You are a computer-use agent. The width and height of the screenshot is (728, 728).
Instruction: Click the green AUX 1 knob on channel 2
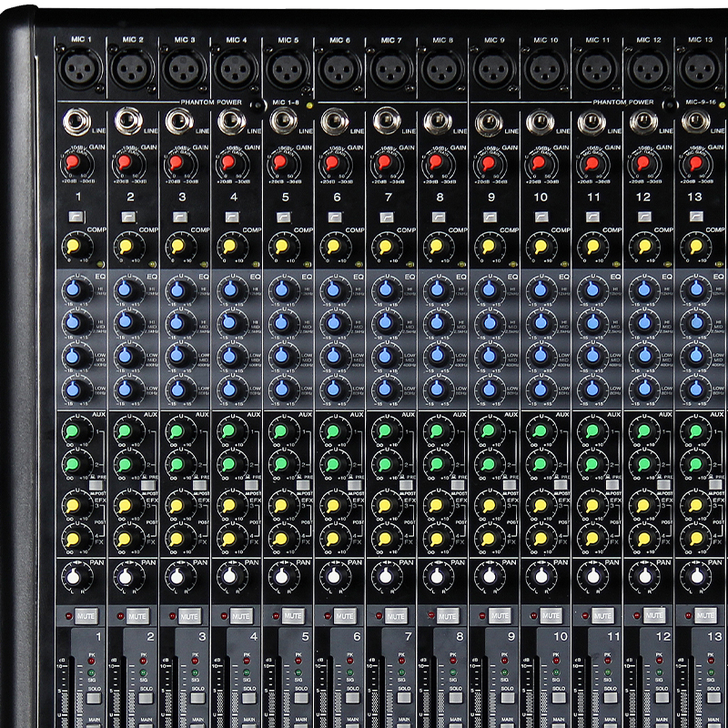(126, 431)
